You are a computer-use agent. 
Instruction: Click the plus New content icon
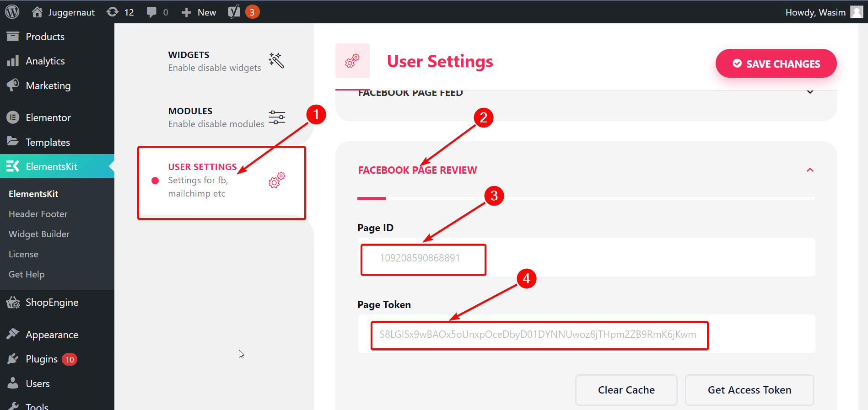pos(186,12)
